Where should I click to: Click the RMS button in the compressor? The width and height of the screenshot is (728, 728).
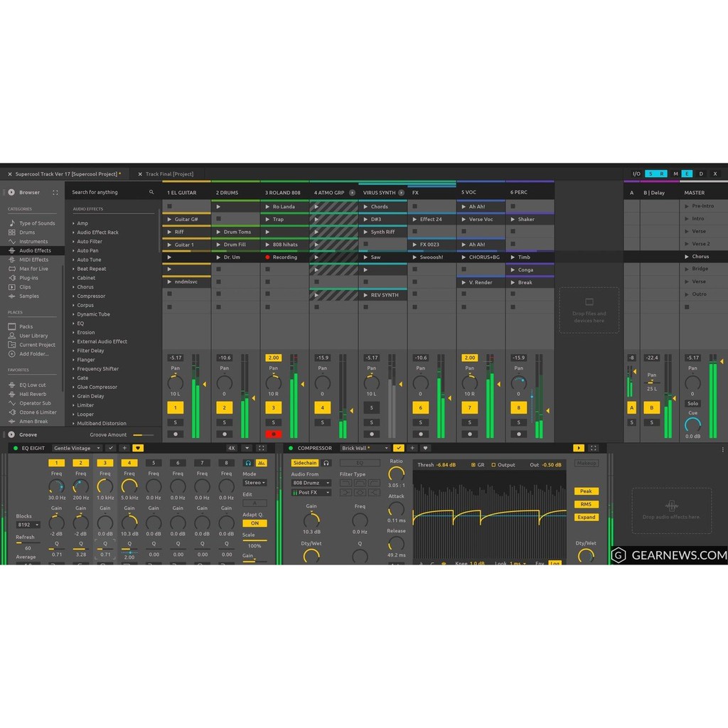586,504
